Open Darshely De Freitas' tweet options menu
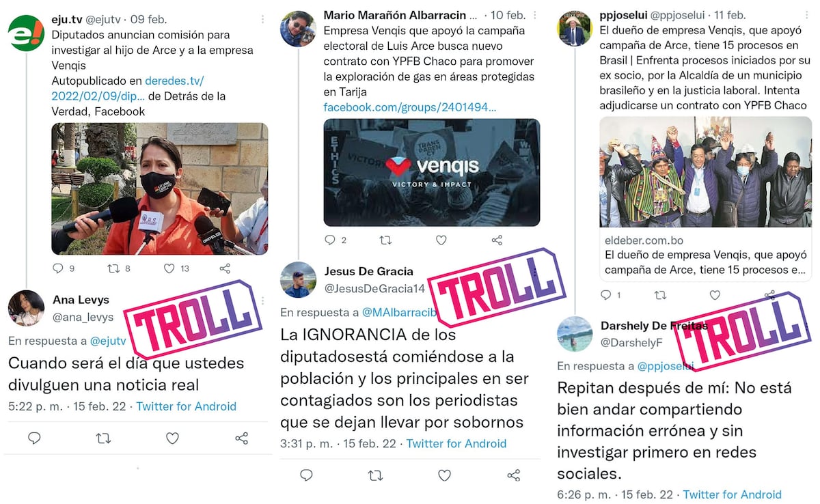 click(806, 326)
